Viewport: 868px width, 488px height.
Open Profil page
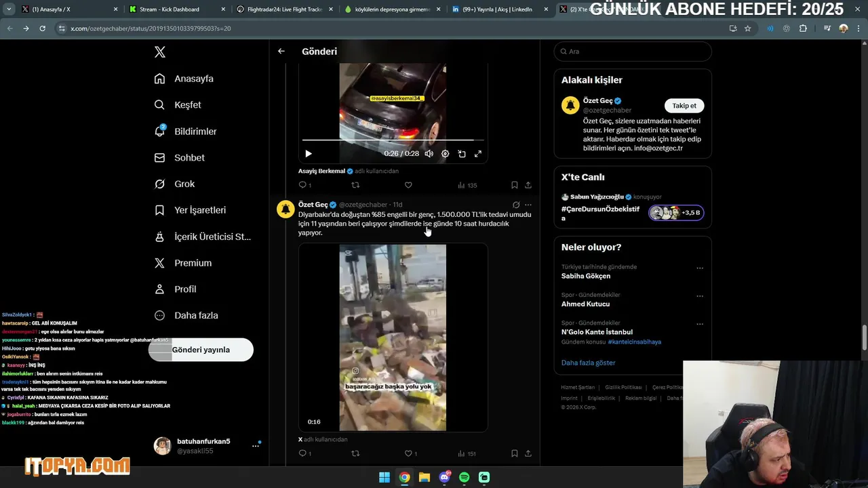(175, 289)
